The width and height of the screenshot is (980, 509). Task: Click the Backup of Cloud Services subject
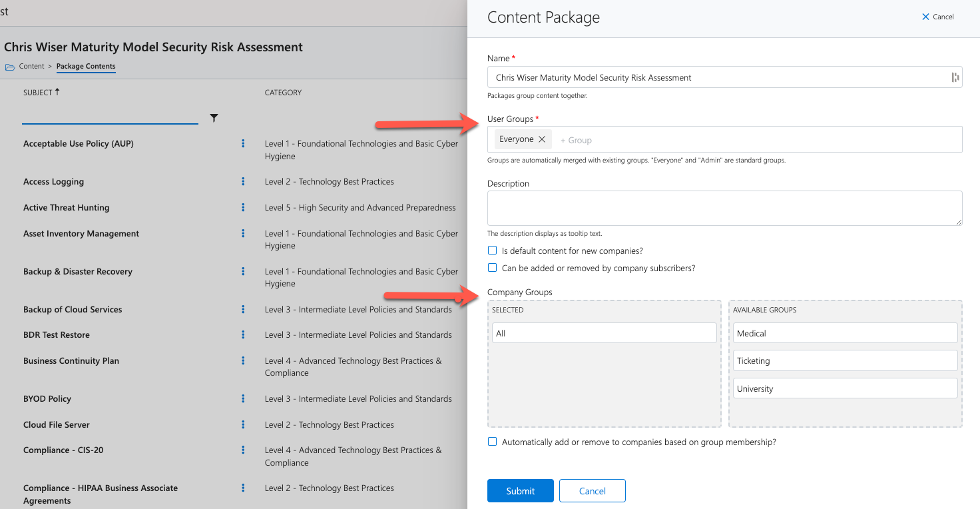(73, 309)
